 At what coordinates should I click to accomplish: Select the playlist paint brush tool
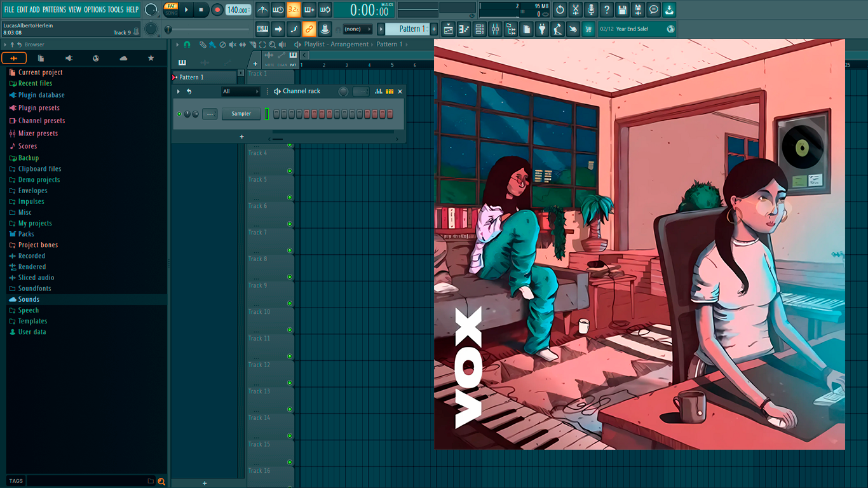tap(212, 44)
